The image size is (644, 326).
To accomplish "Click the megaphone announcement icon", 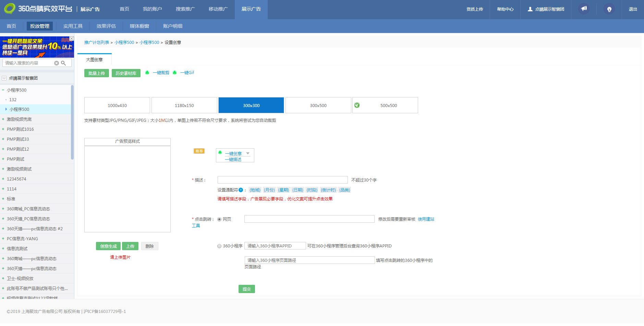I will coord(584,8).
